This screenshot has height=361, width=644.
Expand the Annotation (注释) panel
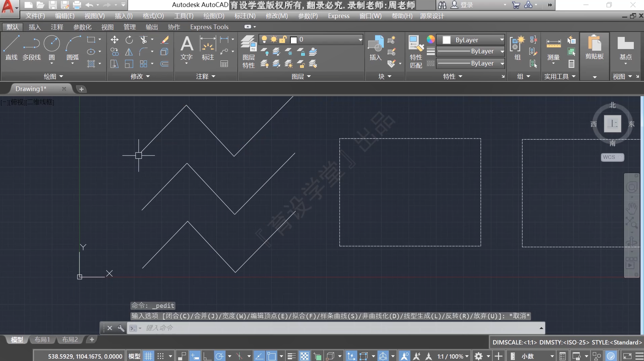coord(206,76)
